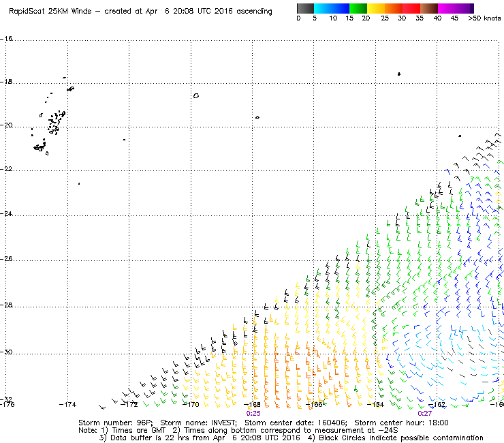Click note "Times are GMT"
This screenshot has width=504, height=443.
point(139,430)
